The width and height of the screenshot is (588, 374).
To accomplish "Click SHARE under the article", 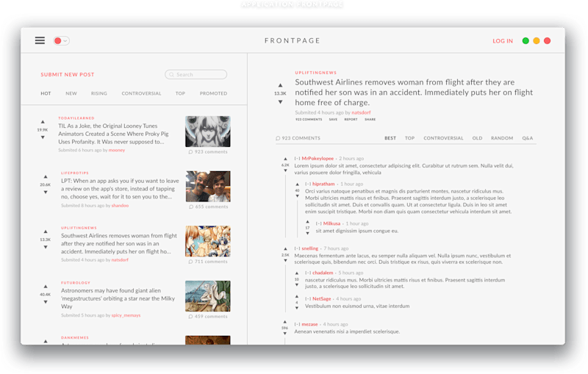I will point(370,120).
